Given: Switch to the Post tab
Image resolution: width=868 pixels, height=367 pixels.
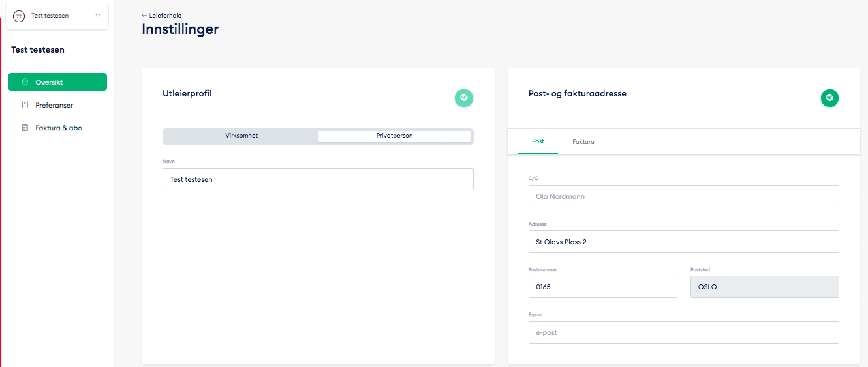Looking at the screenshot, I should 538,141.
